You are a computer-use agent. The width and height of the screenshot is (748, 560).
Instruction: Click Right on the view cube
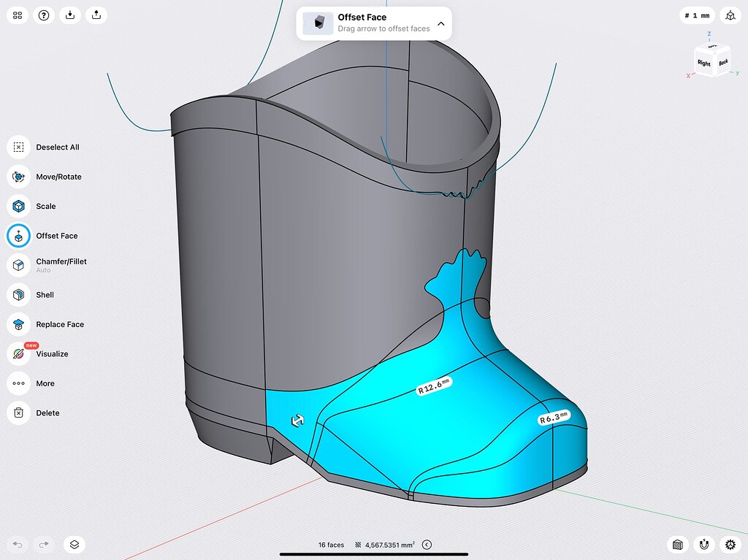pos(703,64)
